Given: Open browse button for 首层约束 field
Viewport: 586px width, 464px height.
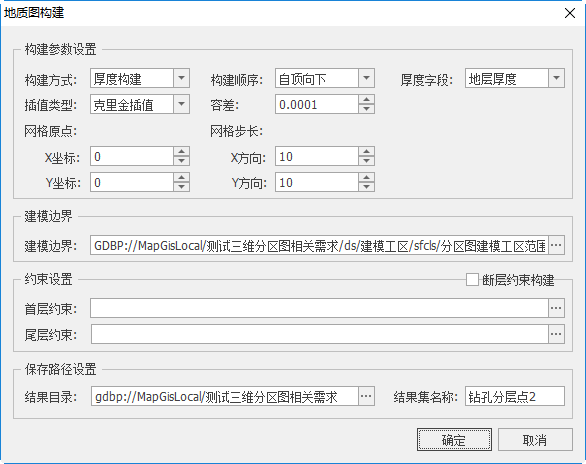Looking at the screenshot, I should point(556,308).
